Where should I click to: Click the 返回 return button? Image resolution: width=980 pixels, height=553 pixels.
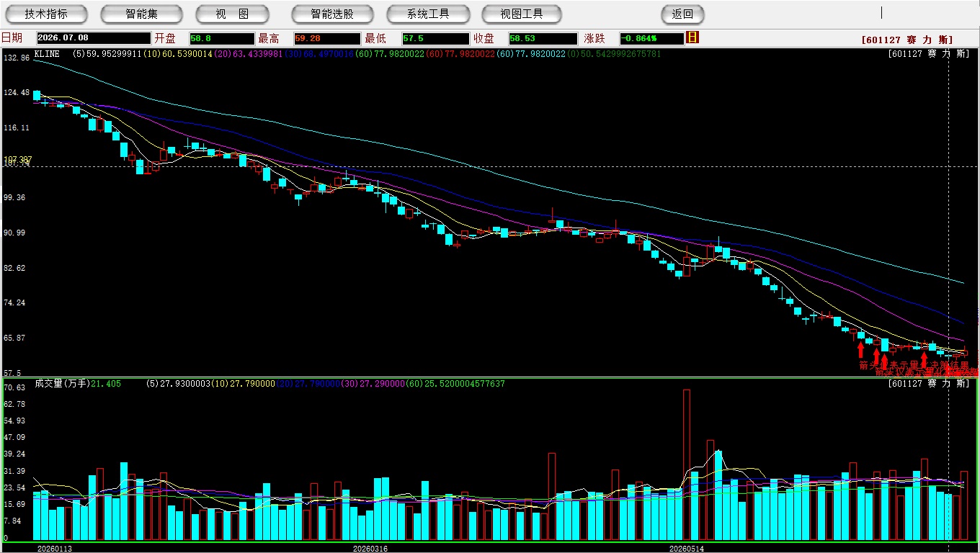point(682,14)
